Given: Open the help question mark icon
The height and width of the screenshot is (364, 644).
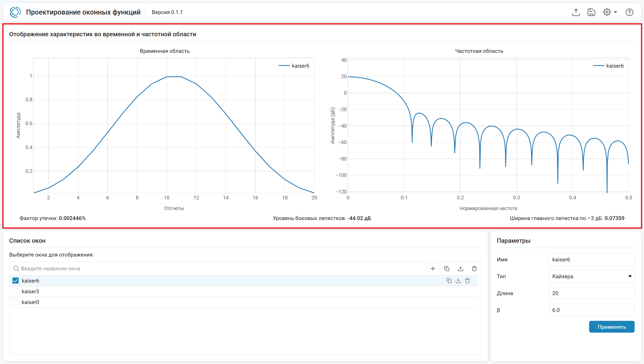Looking at the screenshot, I should click(629, 12).
